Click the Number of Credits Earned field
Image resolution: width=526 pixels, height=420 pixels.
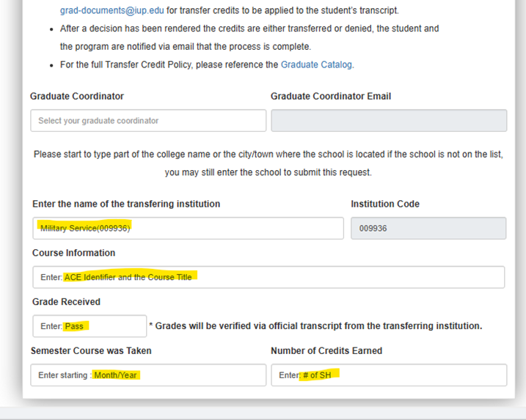(x=389, y=375)
